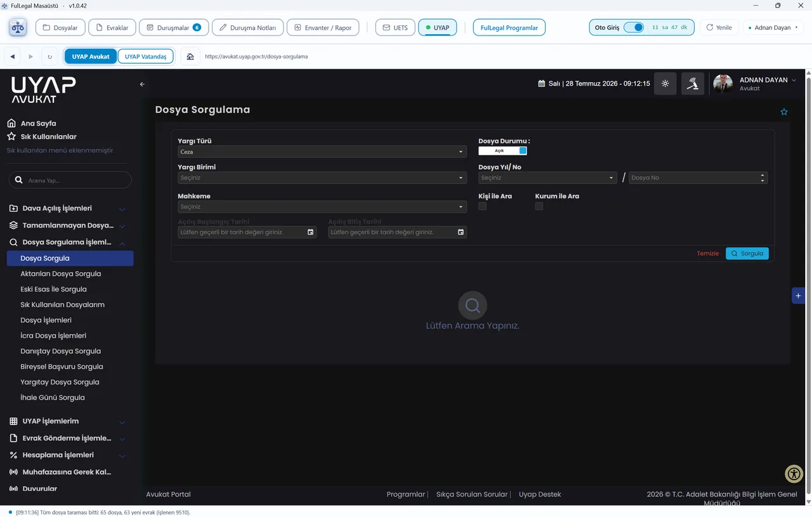This screenshot has height=517, width=812.
Task: Click the Temizle link
Action: [x=708, y=253]
